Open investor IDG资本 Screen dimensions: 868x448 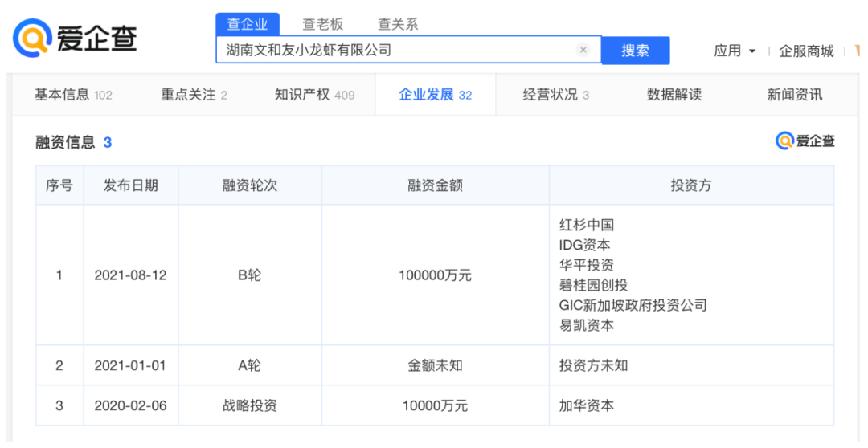click(584, 244)
